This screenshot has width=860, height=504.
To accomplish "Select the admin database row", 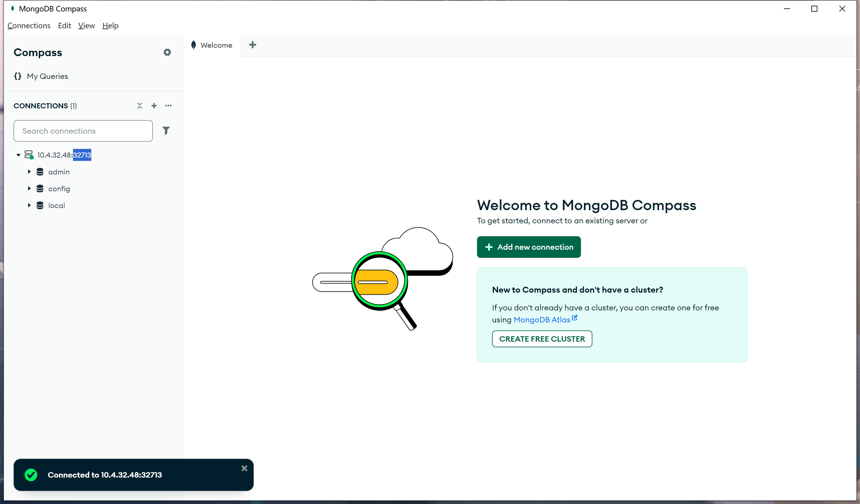I will tap(94, 171).
